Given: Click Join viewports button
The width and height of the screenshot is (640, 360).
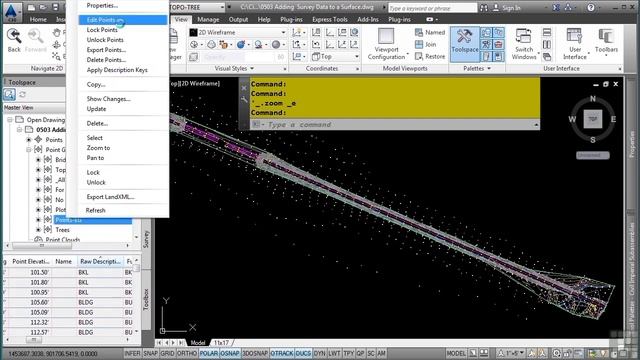Looking at the screenshot, I should click(x=426, y=44).
